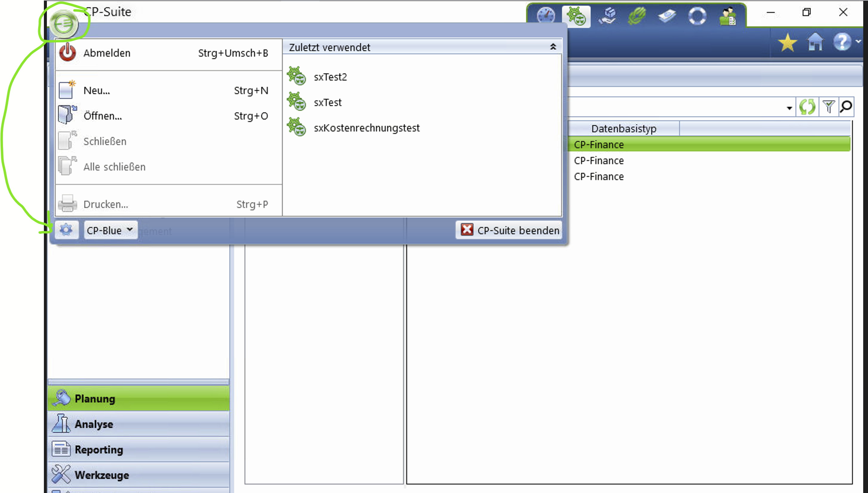Viewport: 868px width, 493px height.
Task: Click the Neu... menu entry
Action: pyautogui.click(x=96, y=91)
